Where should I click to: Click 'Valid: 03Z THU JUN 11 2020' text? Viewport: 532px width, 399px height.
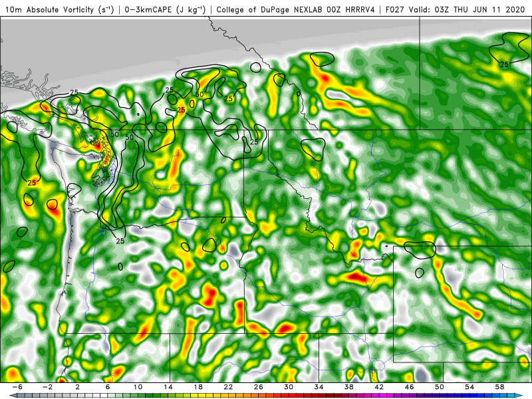tap(467, 9)
